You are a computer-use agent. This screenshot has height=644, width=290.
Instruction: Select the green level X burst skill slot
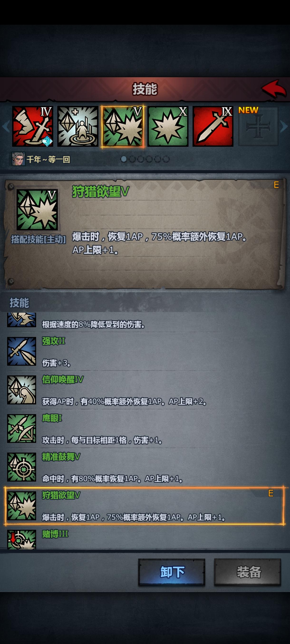(168, 126)
